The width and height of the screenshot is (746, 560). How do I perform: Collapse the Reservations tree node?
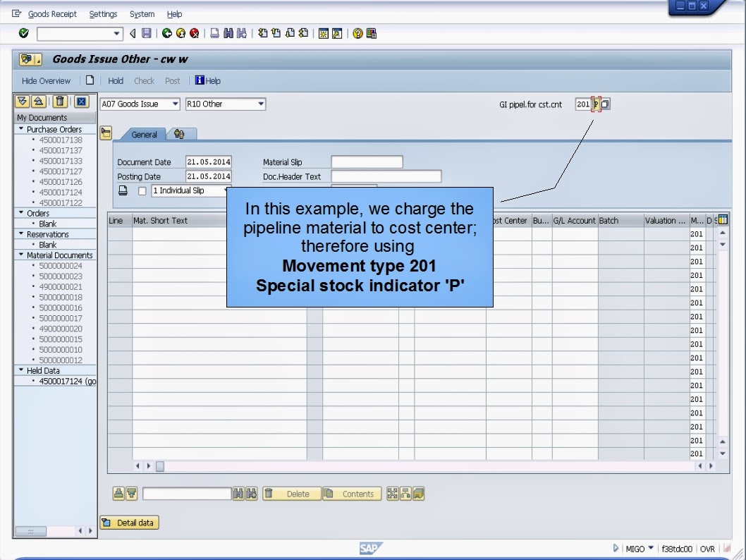21,233
